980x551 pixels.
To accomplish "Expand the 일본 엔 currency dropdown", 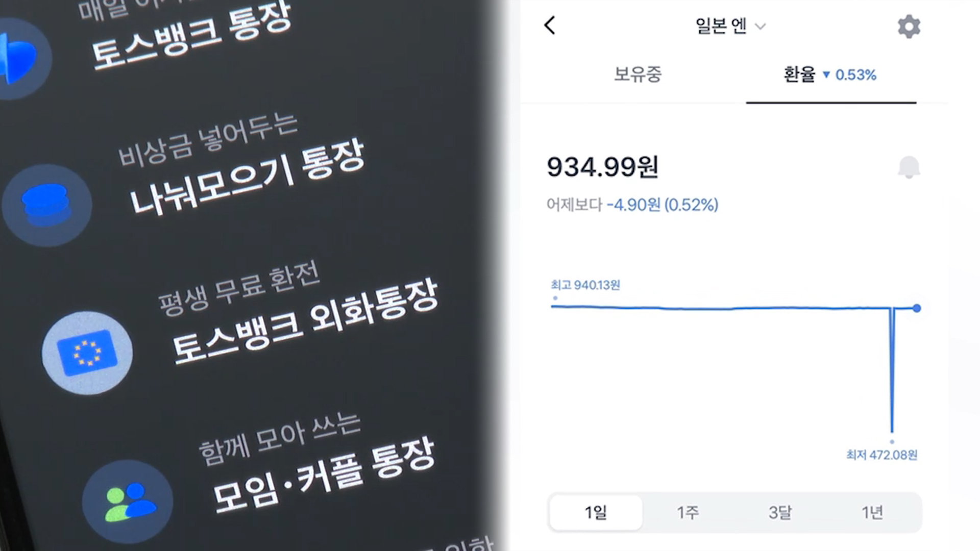I will pyautogui.click(x=730, y=26).
